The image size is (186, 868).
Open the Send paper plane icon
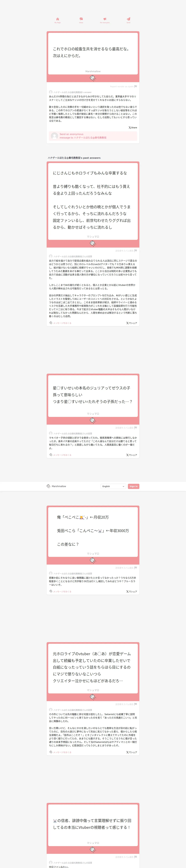[128, 20]
